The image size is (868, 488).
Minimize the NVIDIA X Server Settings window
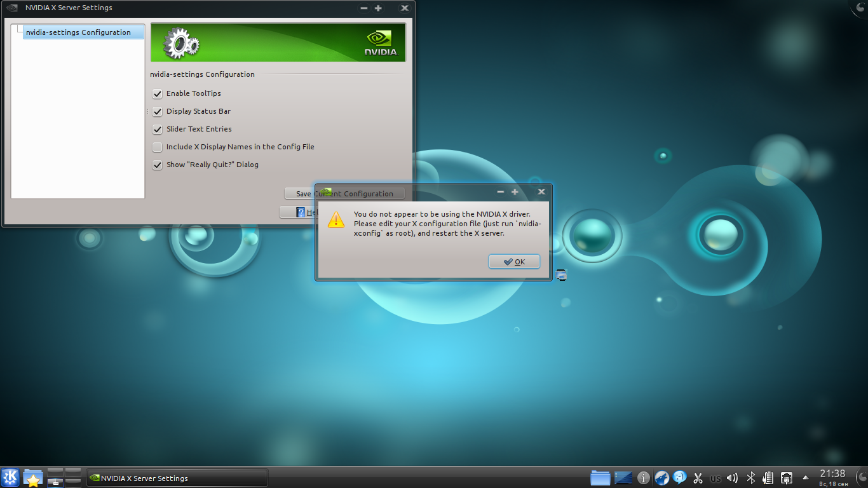tap(363, 8)
